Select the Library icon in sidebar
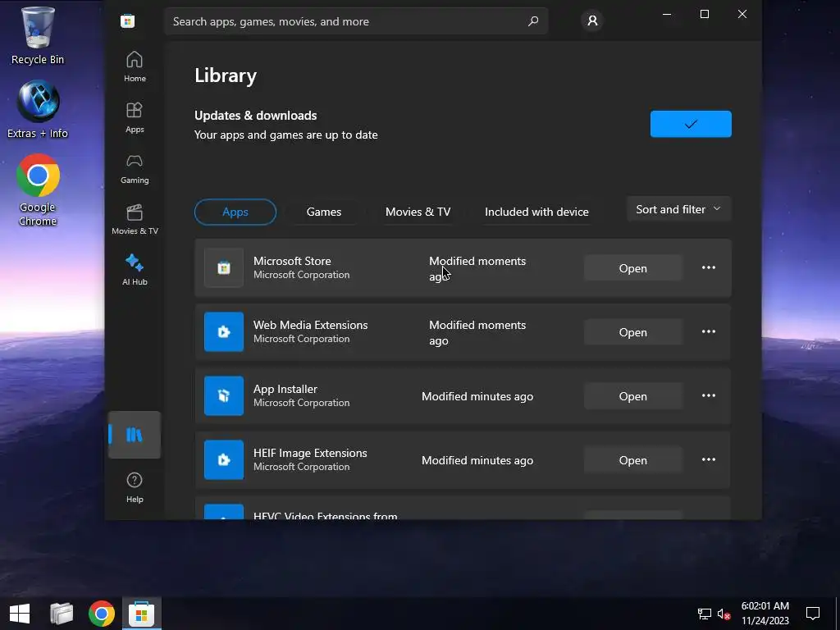Image resolution: width=840 pixels, height=630 pixels. (135, 435)
